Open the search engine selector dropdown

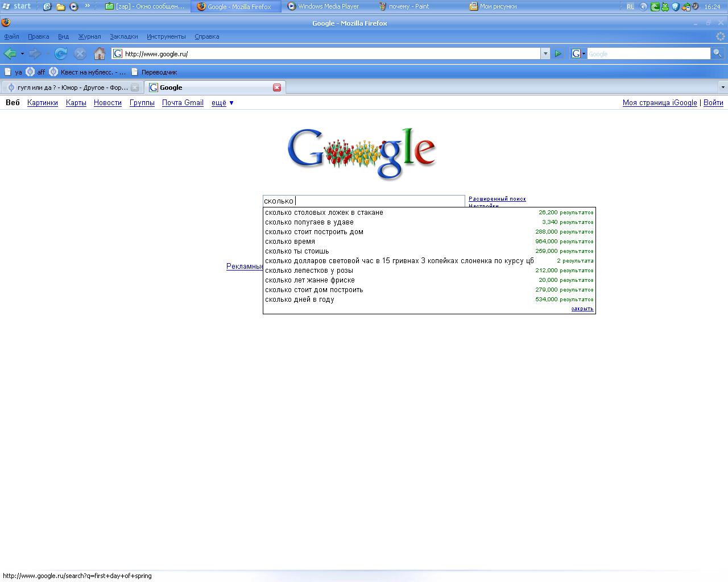click(578, 53)
